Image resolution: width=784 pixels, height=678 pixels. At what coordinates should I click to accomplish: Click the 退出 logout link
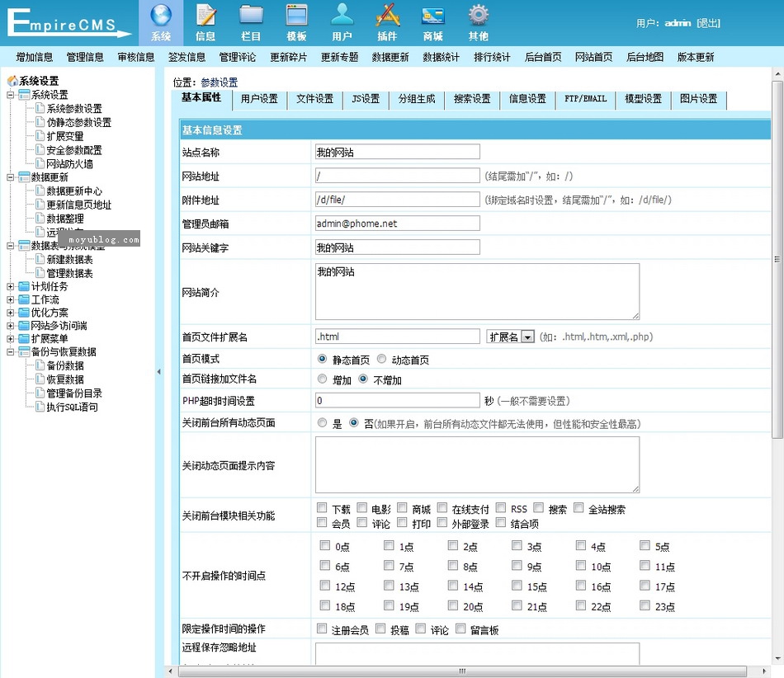pyautogui.click(x=709, y=23)
